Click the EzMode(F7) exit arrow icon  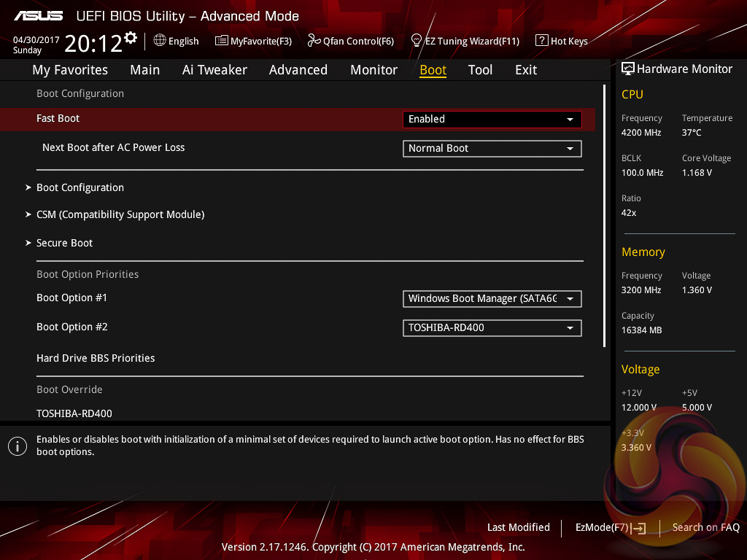(x=639, y=528)
